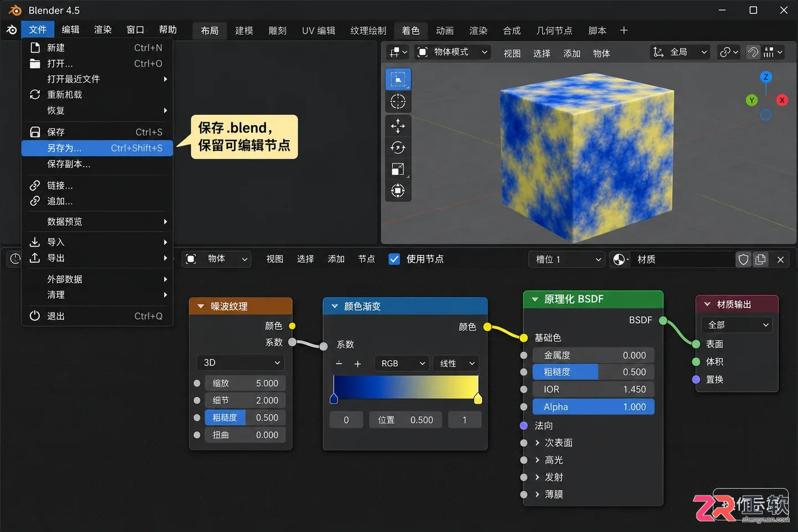The width and height of the screenshot is (798, 532).
Task: Click the color ramp gradient bar
Action: (406, 387)
